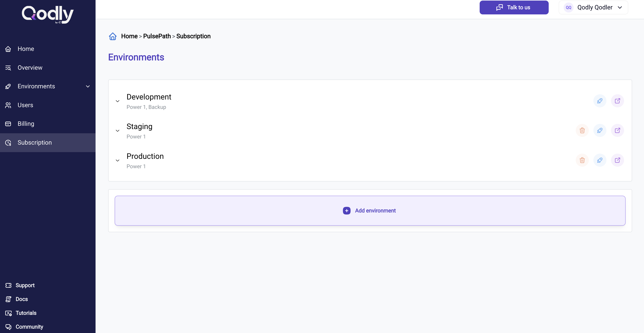This screenshot has height=333, width=644.
Task: Open Production environment external link icon
Action: point(618,160)
